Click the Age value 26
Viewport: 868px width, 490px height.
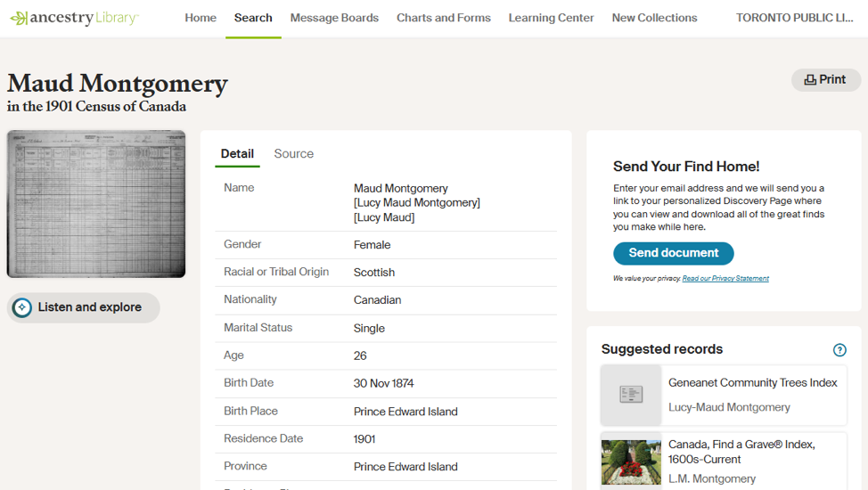[x=360, y=356]
